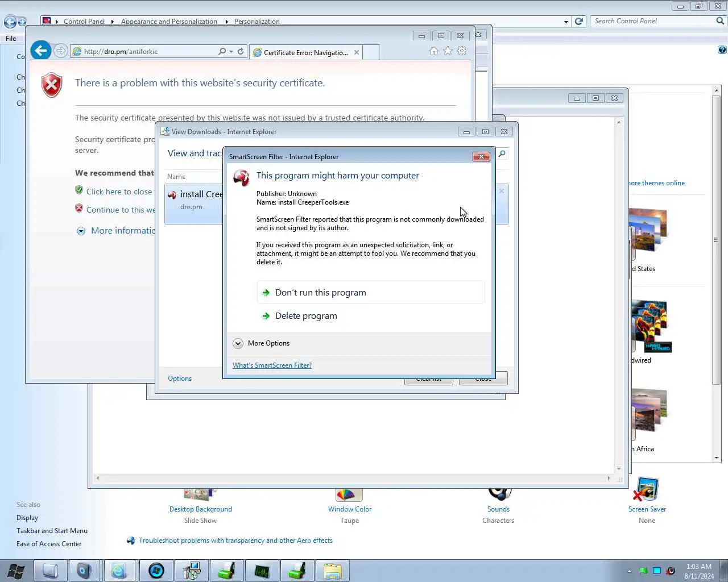Click the dro.pm/antiforkie address field
This screenshot has width=728, height=582.
pos(146,51)
